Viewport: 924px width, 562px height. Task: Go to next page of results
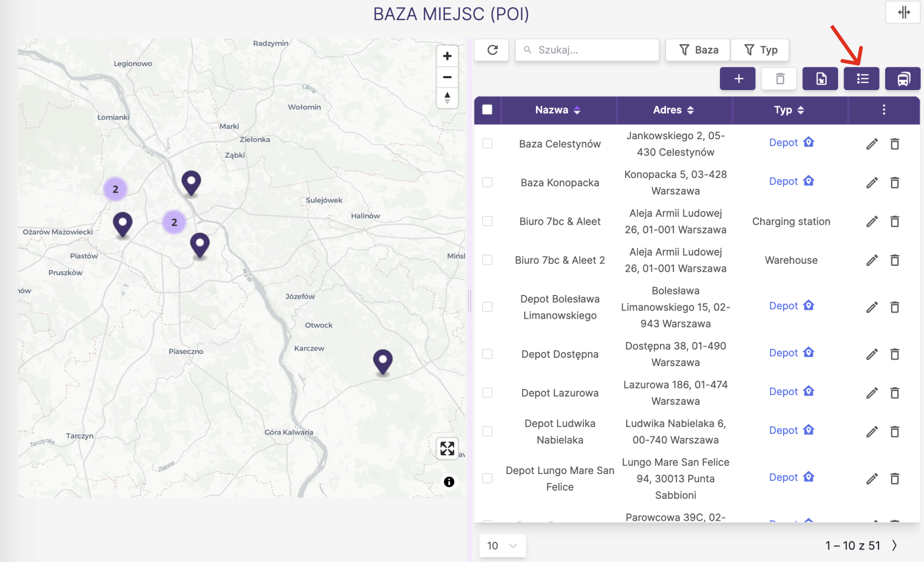coord(894,545)
